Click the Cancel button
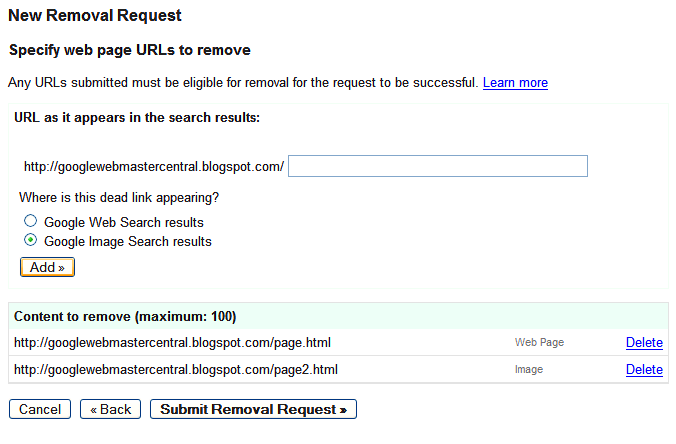This screenshot has width=676, height=444. click(x=40, y=409)
